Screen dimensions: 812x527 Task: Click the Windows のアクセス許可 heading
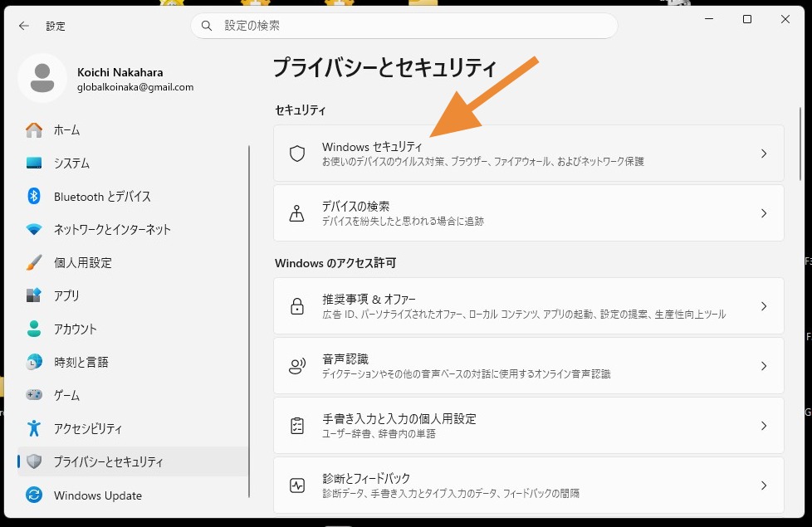[x=335, y=263]
